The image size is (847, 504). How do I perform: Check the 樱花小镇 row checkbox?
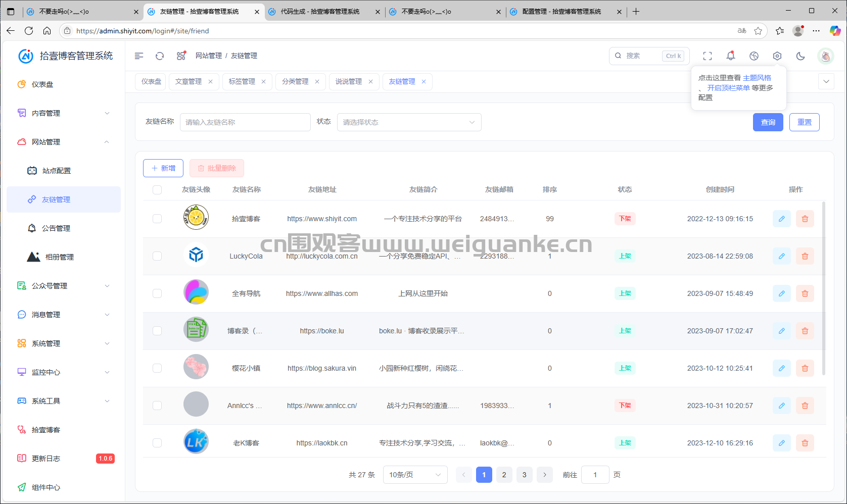[x=157, y=368]
